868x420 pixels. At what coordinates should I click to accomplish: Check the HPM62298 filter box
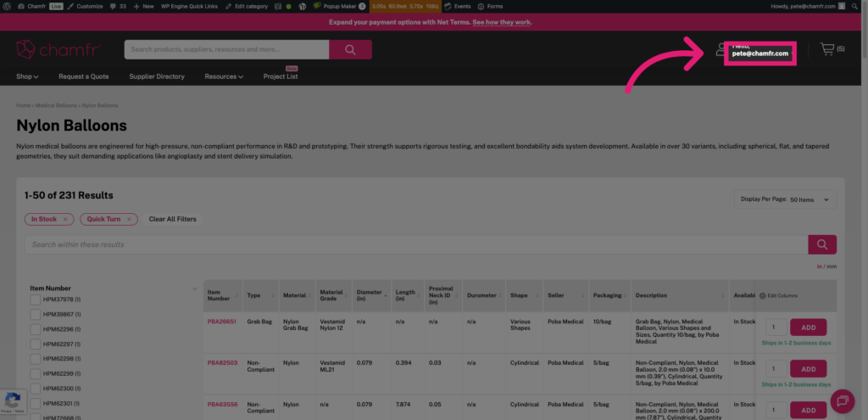(x=36, y=359)
